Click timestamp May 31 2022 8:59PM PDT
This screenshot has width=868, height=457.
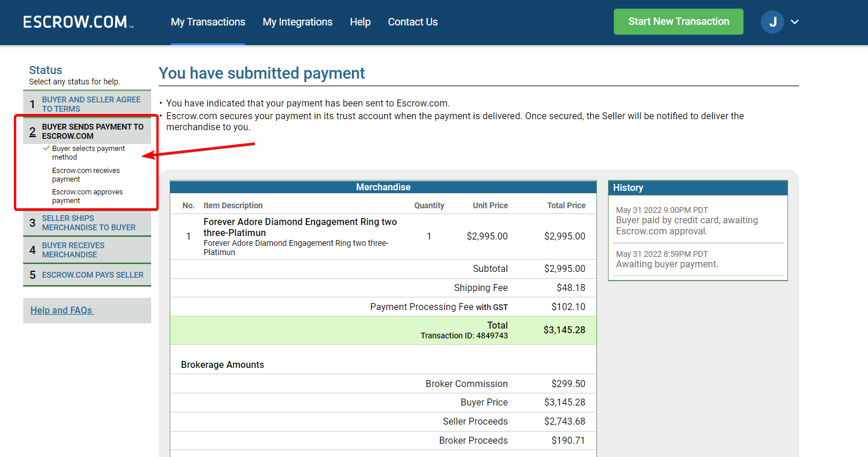[x=662, y=254]
